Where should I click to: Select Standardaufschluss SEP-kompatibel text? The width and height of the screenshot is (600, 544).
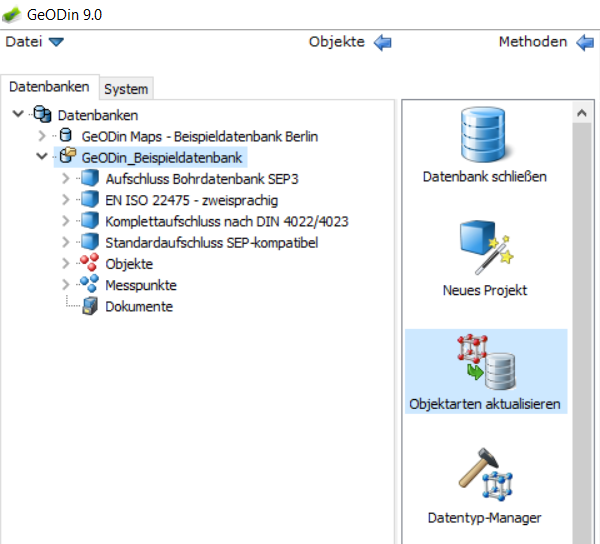pos(212,243)
